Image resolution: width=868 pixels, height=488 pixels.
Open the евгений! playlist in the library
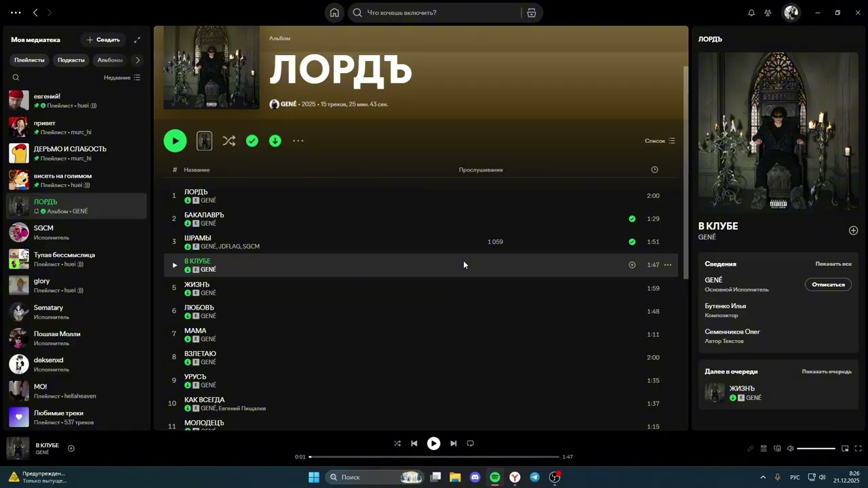[x=76, y=101]
